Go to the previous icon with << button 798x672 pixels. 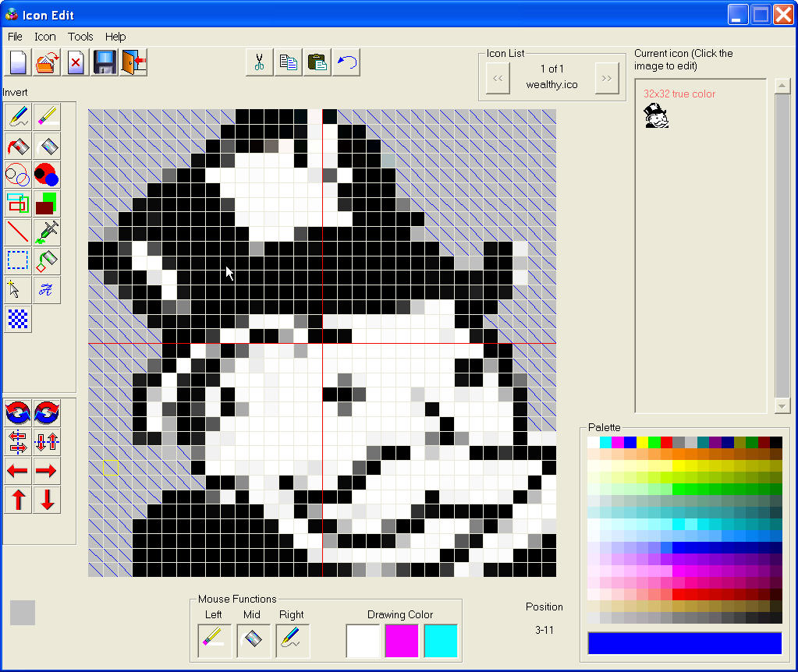tap(498, 78)
